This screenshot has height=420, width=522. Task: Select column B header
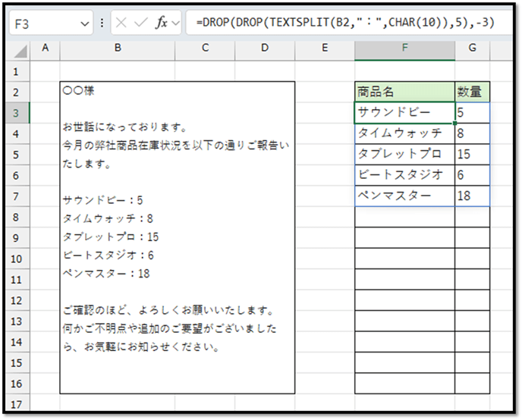[118, 49]
